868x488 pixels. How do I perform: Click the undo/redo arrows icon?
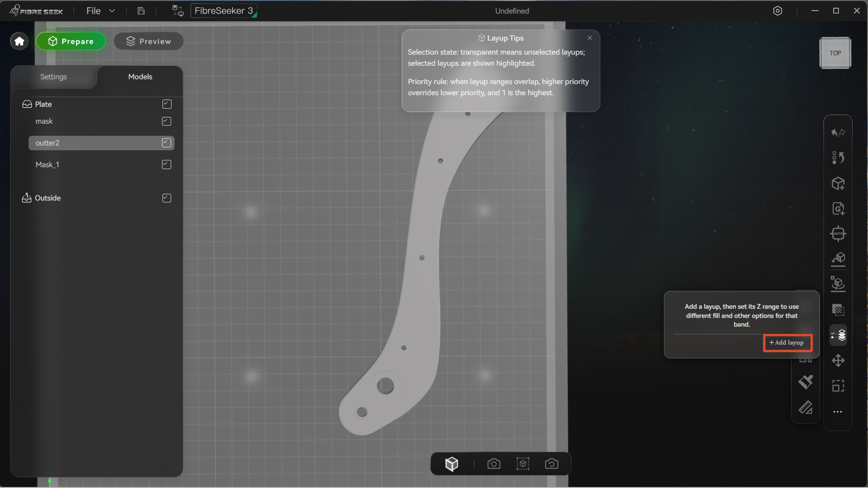point(838,132)
